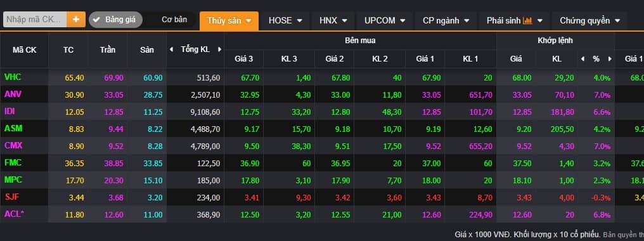
Task: Click SJF percent change -0.3%
Action: point(600,198)
